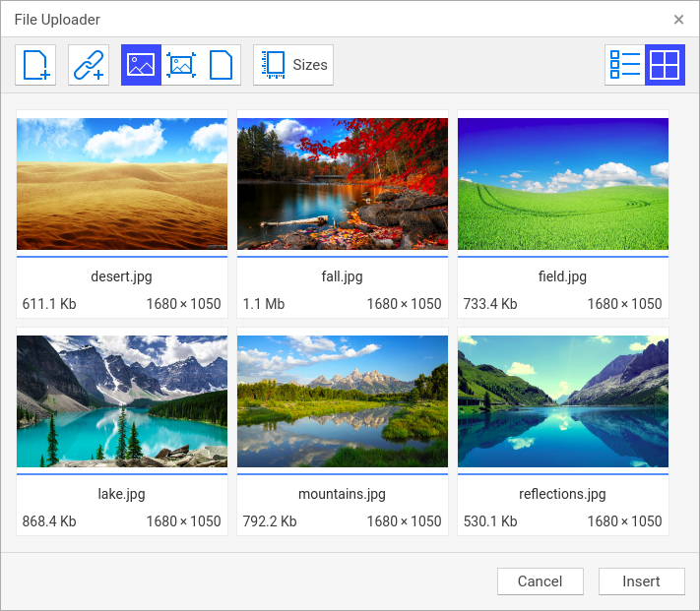The width and height of the screenshot is (700, 611).
Task: Select the image display mode icon
Action: (x=141, y=65)
